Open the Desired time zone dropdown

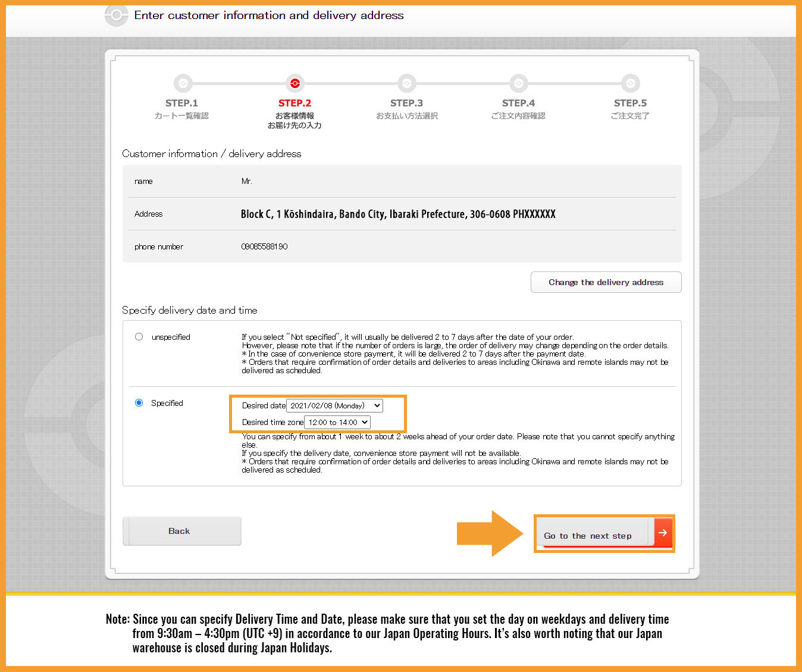337,422
